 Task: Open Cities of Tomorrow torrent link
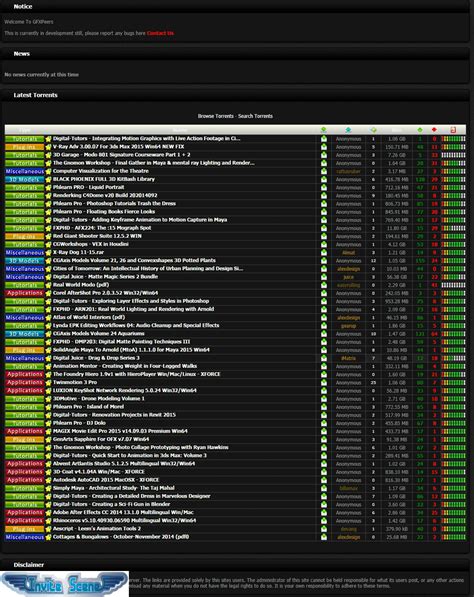148,269
